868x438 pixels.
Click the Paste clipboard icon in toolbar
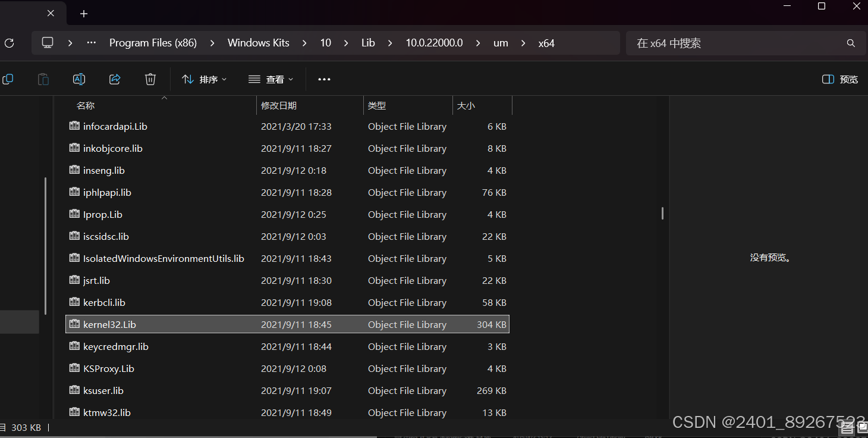pyautogui.click(x=43, y=79)
